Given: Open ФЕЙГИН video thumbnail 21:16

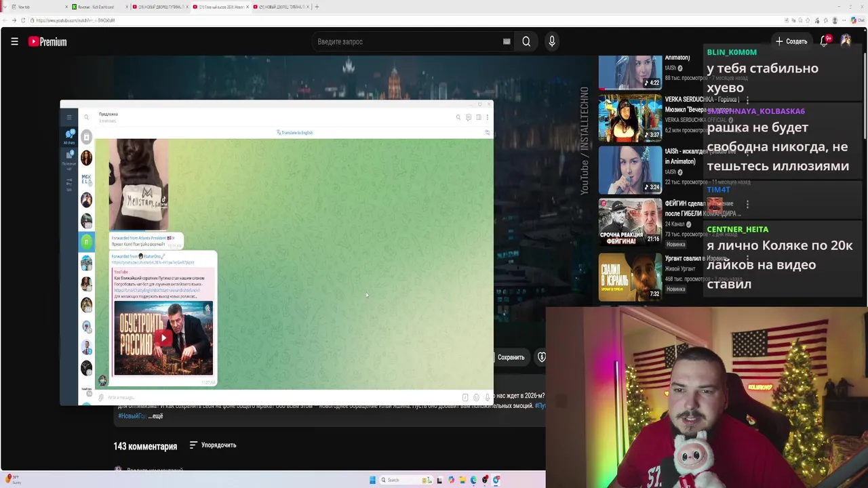Looking at the screenshot, I should (630, 221).
